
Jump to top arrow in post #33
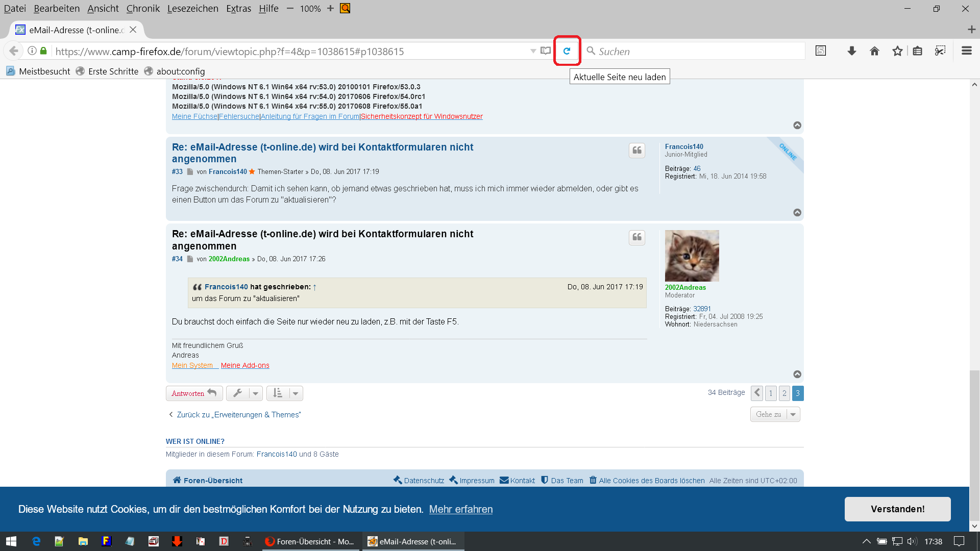(x=797, y=213)
